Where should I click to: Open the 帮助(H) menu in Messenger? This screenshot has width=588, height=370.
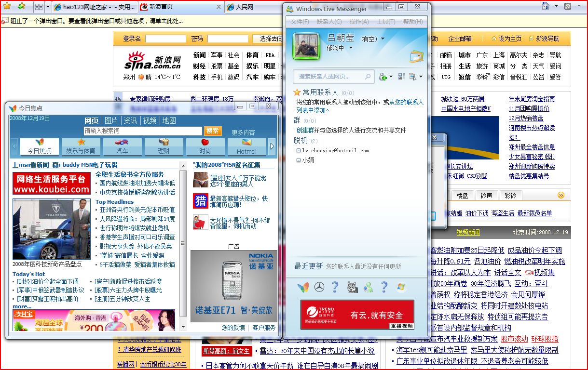[413, 21]
